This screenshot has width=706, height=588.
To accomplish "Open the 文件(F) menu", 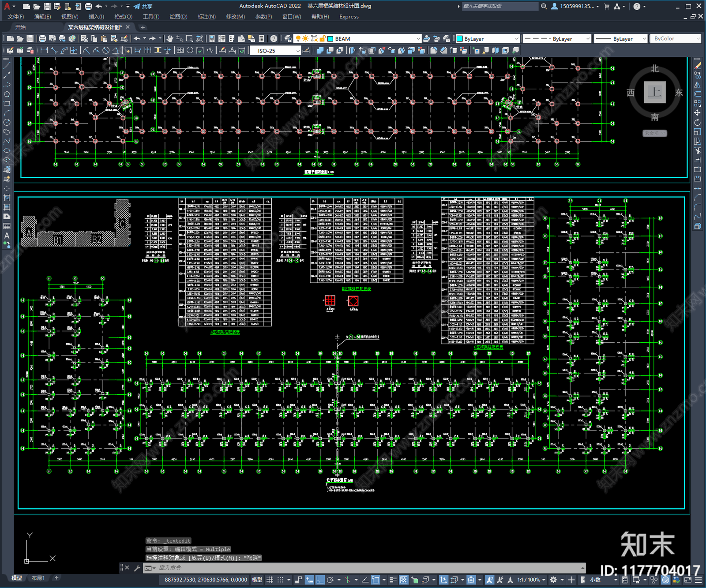I will 16,17.
